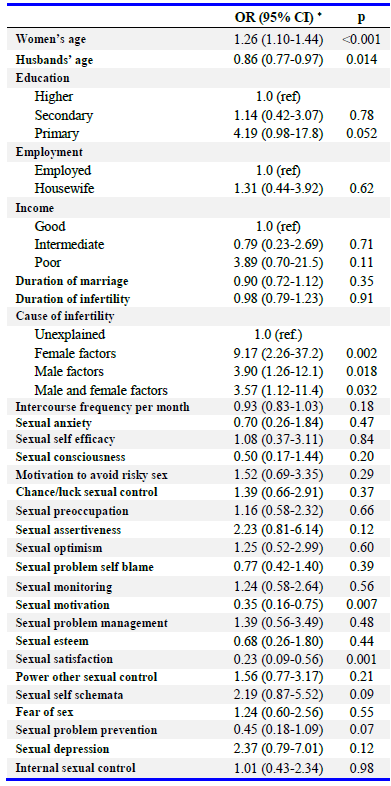The image size is (391, 786).
Task: Select the Internal sexual control row
Action: point(196,767)
